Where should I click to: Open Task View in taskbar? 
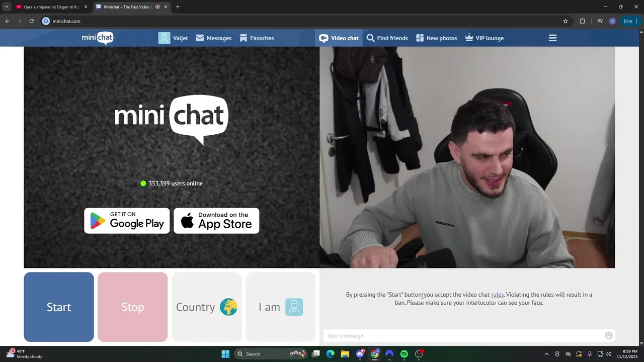click(x=315, y=354)
